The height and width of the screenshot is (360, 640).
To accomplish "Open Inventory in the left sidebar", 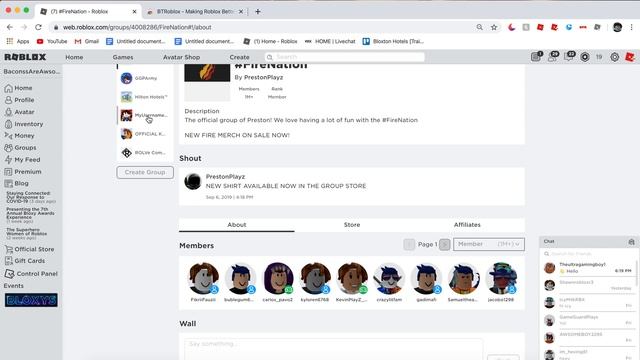I will pyautogui.click(x=24, y=124).
